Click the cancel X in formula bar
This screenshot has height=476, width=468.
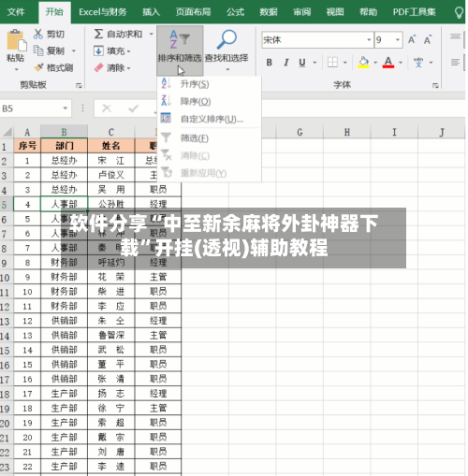click(x=107, y=108)
